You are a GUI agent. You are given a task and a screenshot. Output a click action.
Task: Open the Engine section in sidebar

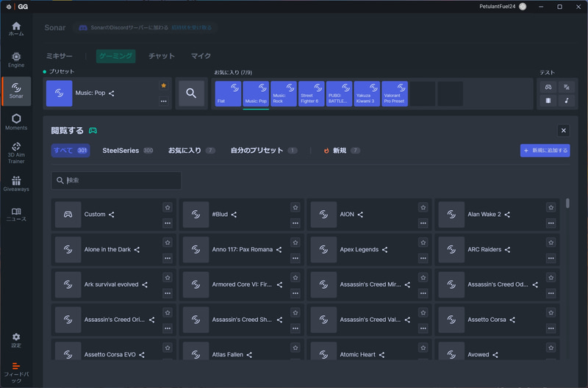(16, 60)
